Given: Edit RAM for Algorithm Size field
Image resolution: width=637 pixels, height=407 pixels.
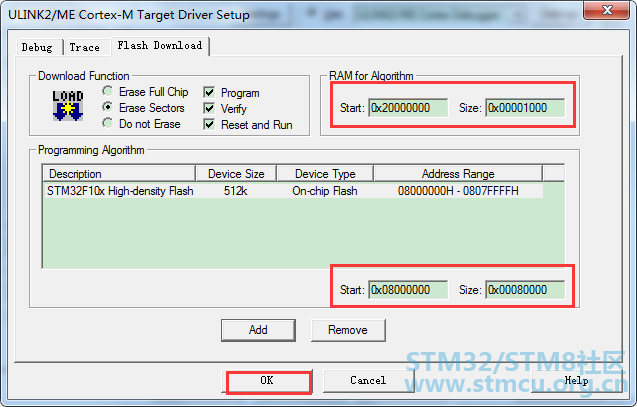Looking at the screenshot, I should click(525, 108).
